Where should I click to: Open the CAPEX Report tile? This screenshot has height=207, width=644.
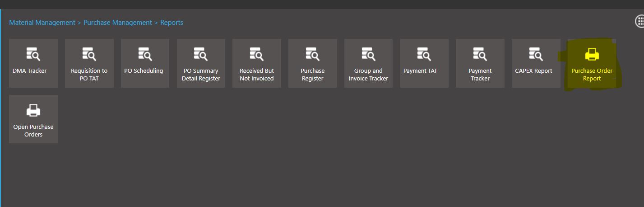click(536, 63)
